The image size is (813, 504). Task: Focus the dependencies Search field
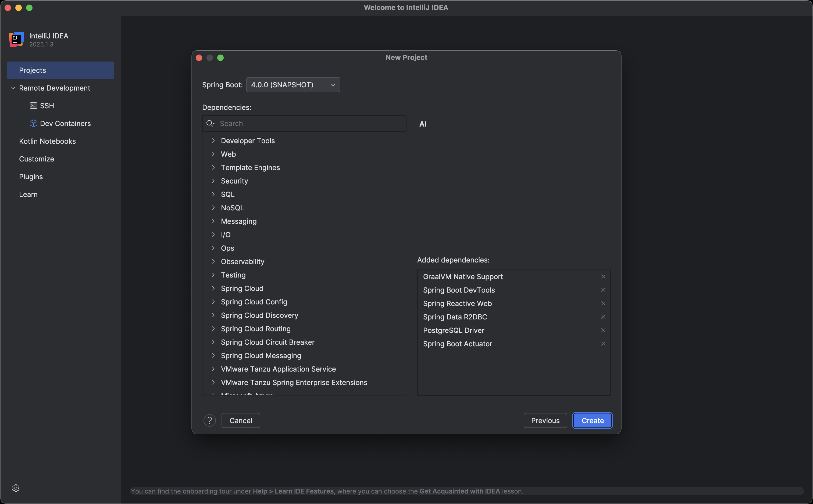point(310,123)
